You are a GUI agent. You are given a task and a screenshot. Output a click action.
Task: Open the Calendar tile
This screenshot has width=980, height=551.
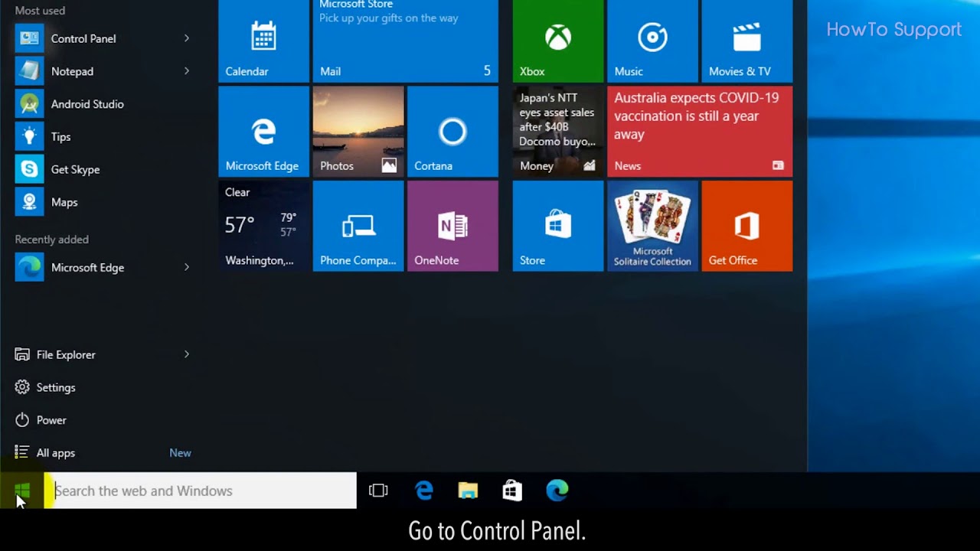(264, 41)
